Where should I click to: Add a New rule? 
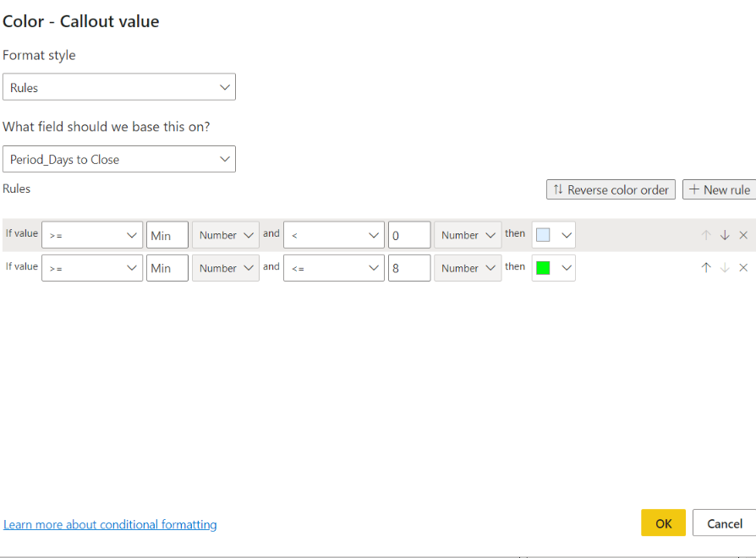coord(720,189)
